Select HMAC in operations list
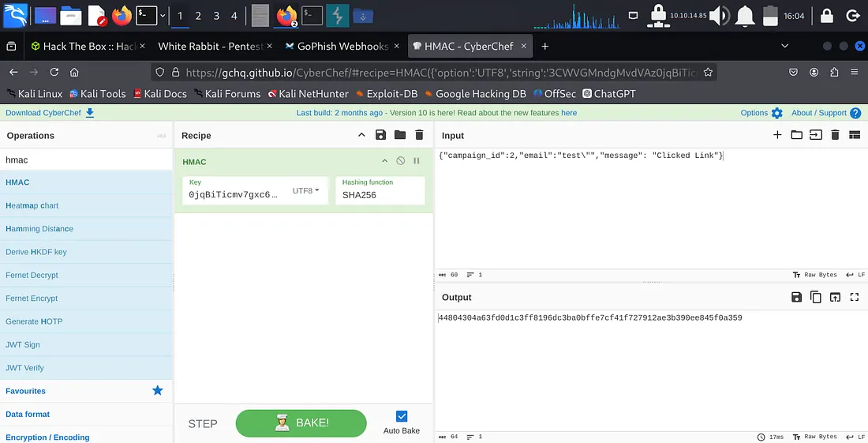 click(x=86, y=182)
